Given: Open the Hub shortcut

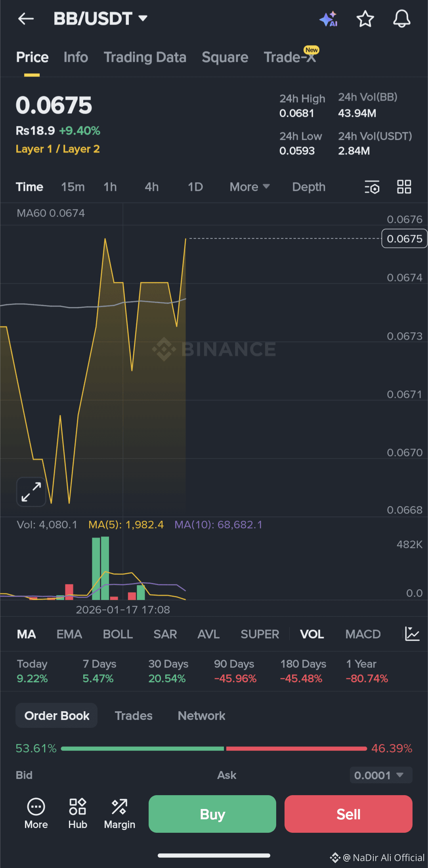Looking at the screenshot, I should (78, 814).
